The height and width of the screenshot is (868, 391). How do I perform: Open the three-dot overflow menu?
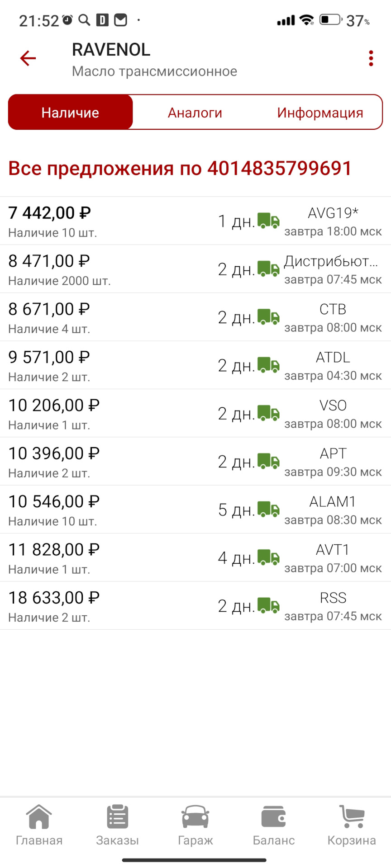(x=371, y=58)
